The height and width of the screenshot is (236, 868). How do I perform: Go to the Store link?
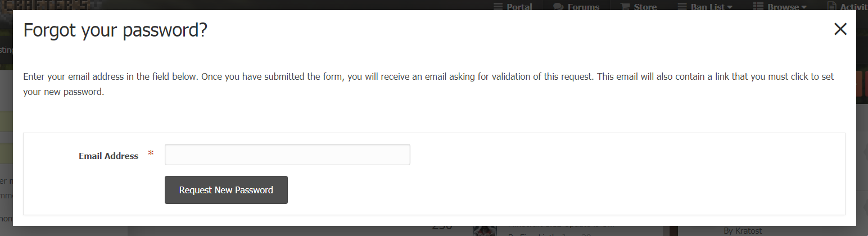click(x=638, y=7)
